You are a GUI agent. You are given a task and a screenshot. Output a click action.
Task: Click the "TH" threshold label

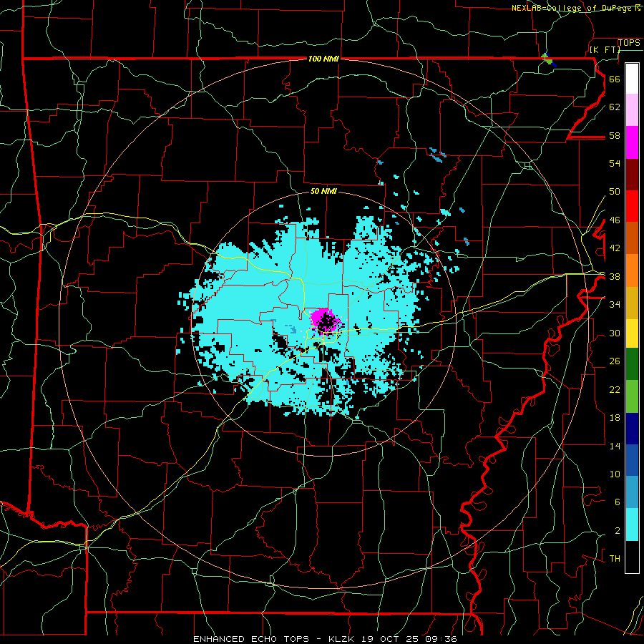(615, 558)
